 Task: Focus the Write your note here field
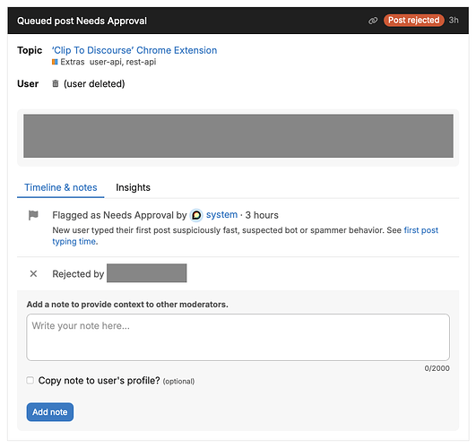tap(238, 337)
